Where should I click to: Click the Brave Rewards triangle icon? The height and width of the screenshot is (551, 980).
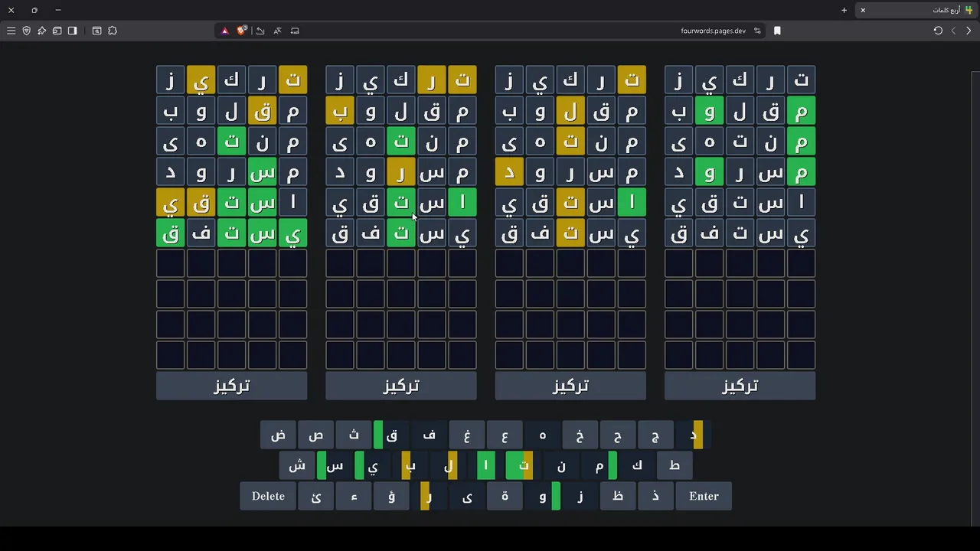[224, 31]
